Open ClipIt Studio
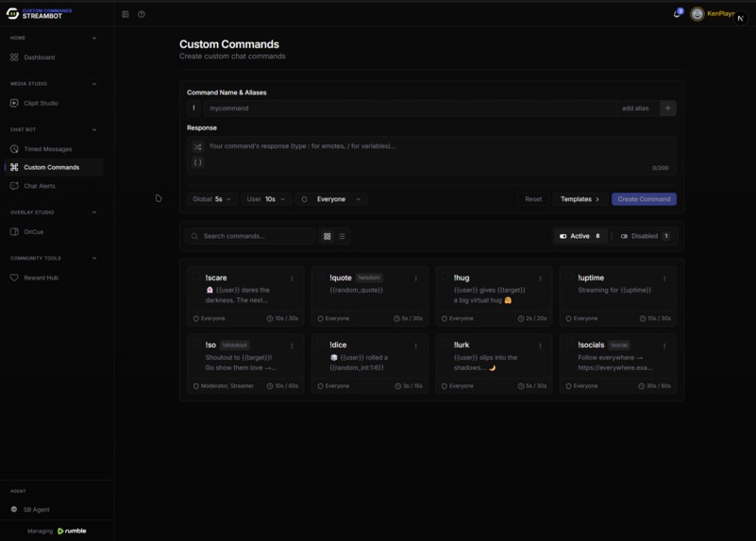This screenshot has width=756, height=541. tap(54, 103)
